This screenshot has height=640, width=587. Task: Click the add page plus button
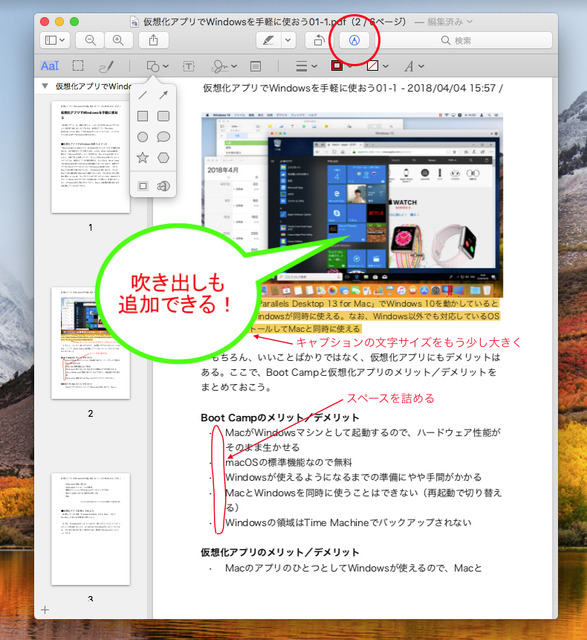tap(45, 610)
